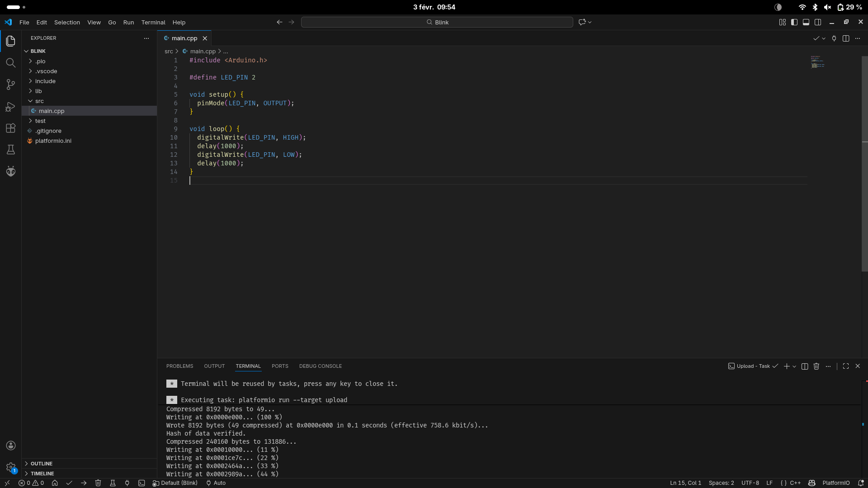The width and height of the screenshot is (868, 488).
Task: Open the PlatformIO alien icon in activity bar
Action: click(11, 171)
